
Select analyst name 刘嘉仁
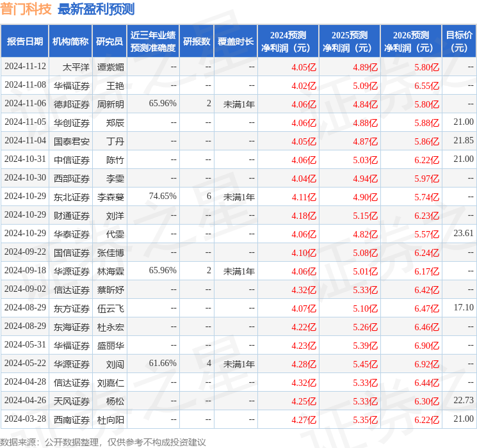[x=110, y=383]
